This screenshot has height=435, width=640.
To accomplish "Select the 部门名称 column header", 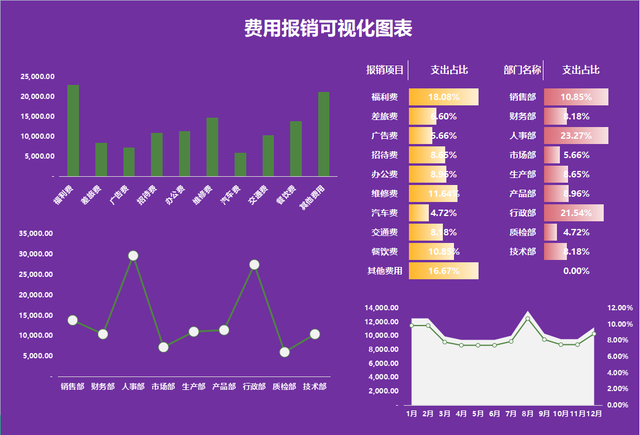I will (x=522, y=70).
